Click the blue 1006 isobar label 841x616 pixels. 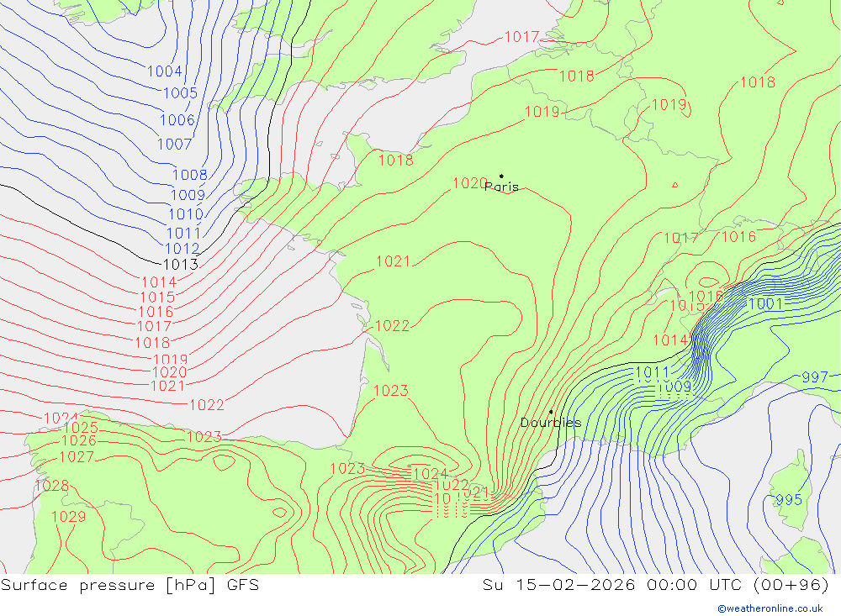[177, 119]
